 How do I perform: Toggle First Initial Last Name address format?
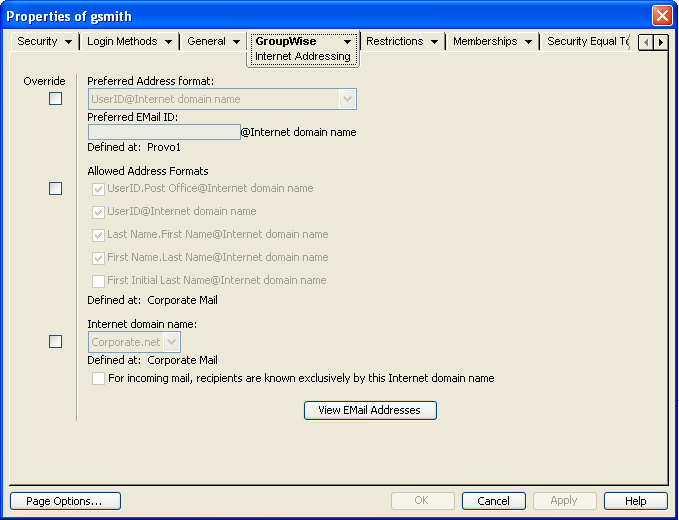click(98, 281)
